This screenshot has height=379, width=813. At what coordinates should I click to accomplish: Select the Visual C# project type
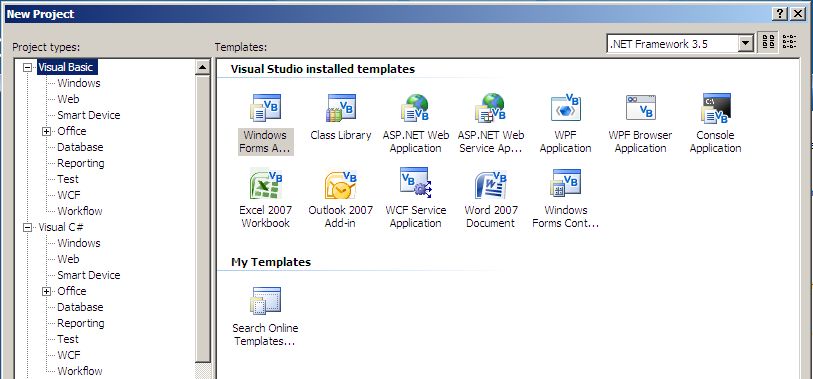coord(61,227)
